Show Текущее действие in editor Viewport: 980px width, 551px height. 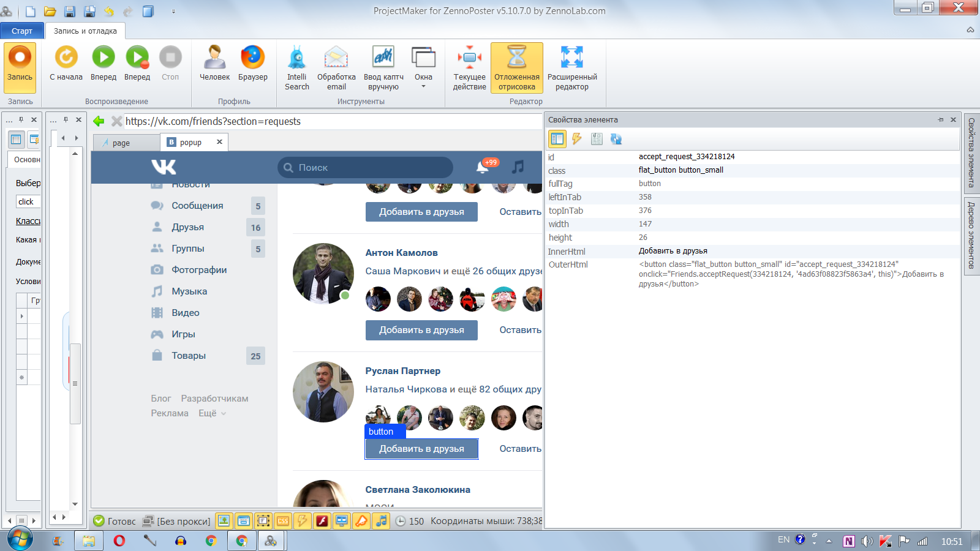pyautogui.click(x=470, y=68)
